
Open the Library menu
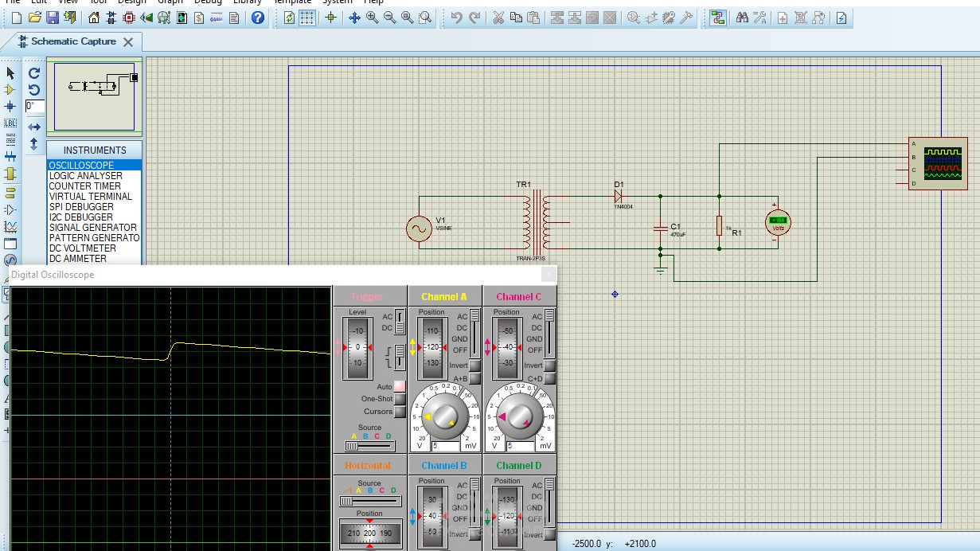tap(247, 2)
